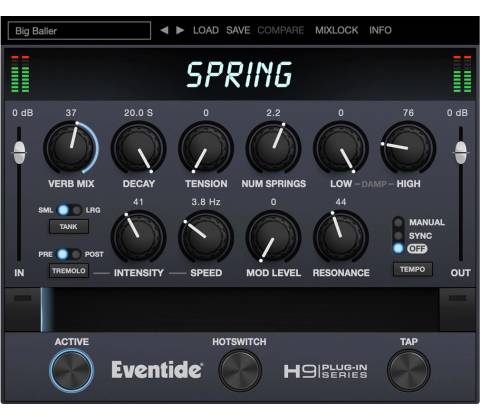Image resolution: width=480 pixels, height=420 pixels.
Task: Toggle the SML/LRG tank size switch
Action: [69, 210]
